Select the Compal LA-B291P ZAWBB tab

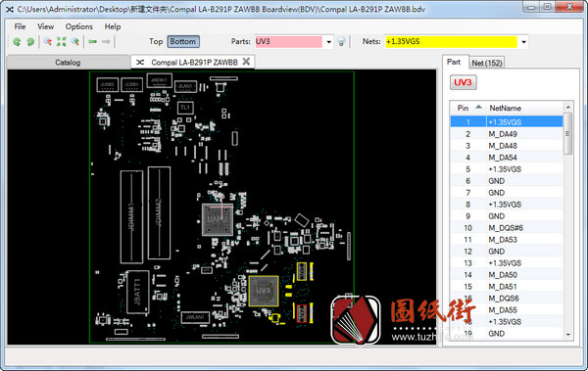pos(194,63)
